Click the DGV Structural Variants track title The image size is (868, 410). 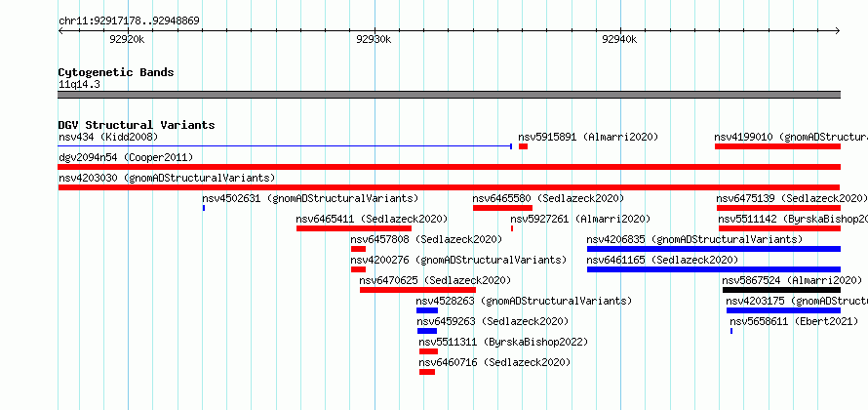[x=137, y=125]
